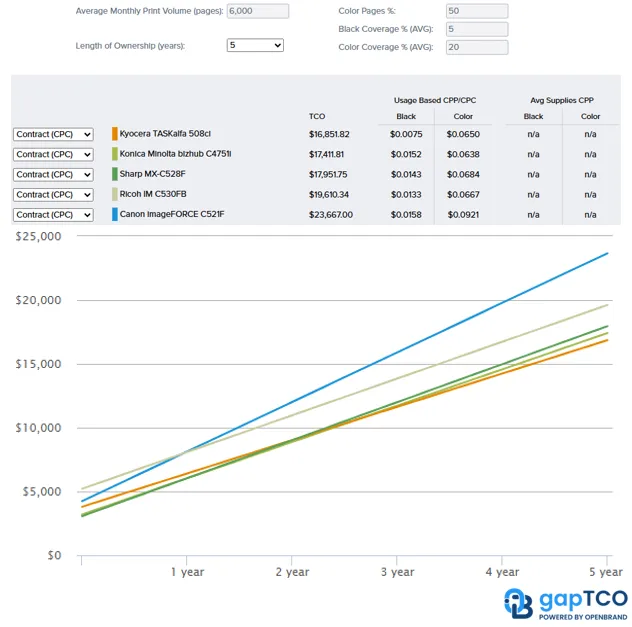
Task: Open Contract (CPC) dropdown for Canon row
Action: 53,214
